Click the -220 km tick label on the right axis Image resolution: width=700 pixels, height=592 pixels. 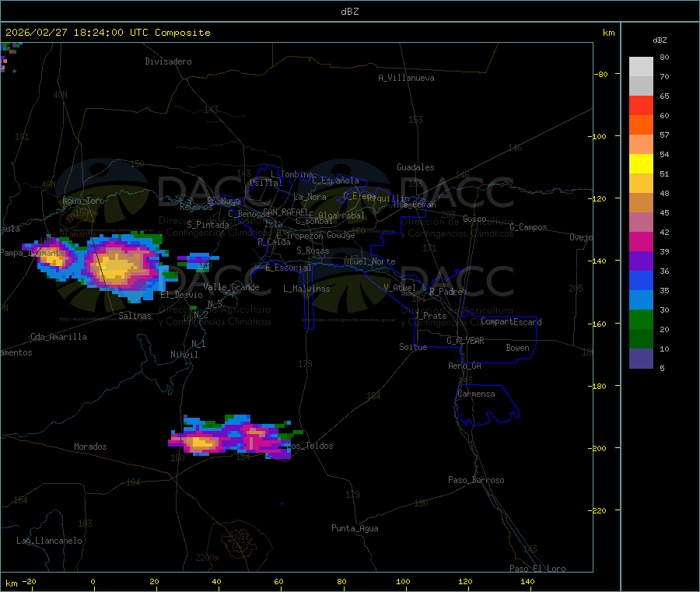click(599, 511)
